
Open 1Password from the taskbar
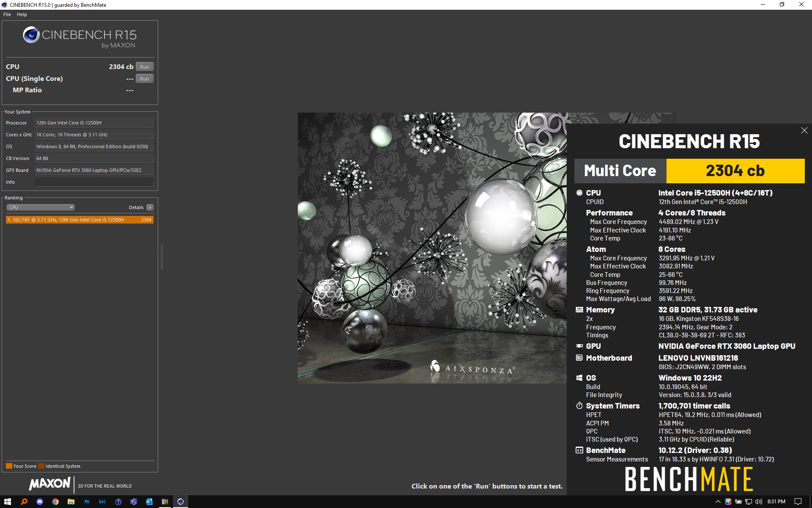click(118, 502)
